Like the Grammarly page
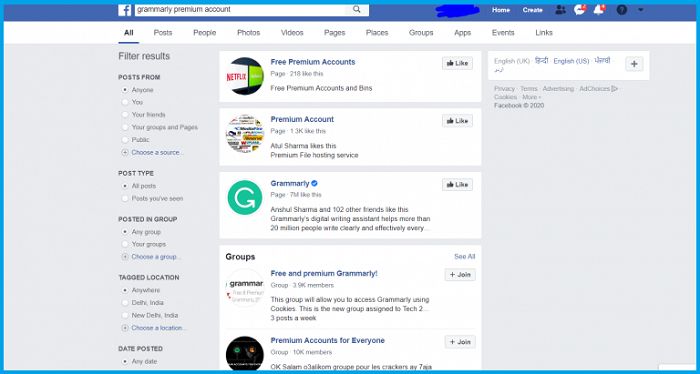Screen dimensions: 700x374 point(457,185)
